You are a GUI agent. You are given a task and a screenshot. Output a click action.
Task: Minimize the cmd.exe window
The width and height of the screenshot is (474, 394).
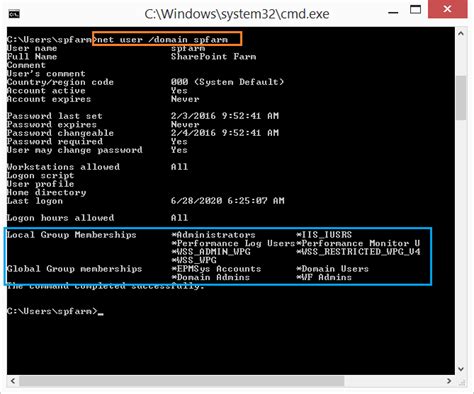[393, 13]
